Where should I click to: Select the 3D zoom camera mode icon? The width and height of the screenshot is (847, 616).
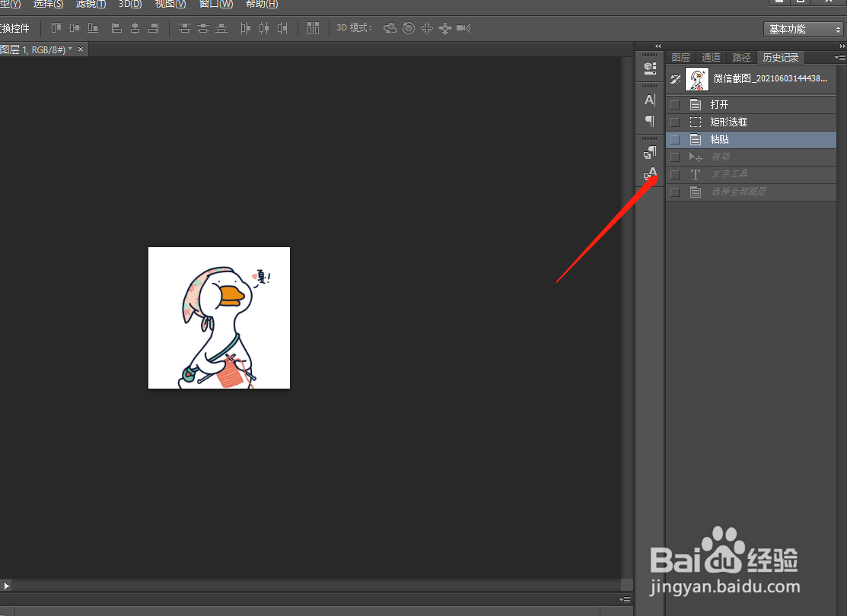(463, 28)
